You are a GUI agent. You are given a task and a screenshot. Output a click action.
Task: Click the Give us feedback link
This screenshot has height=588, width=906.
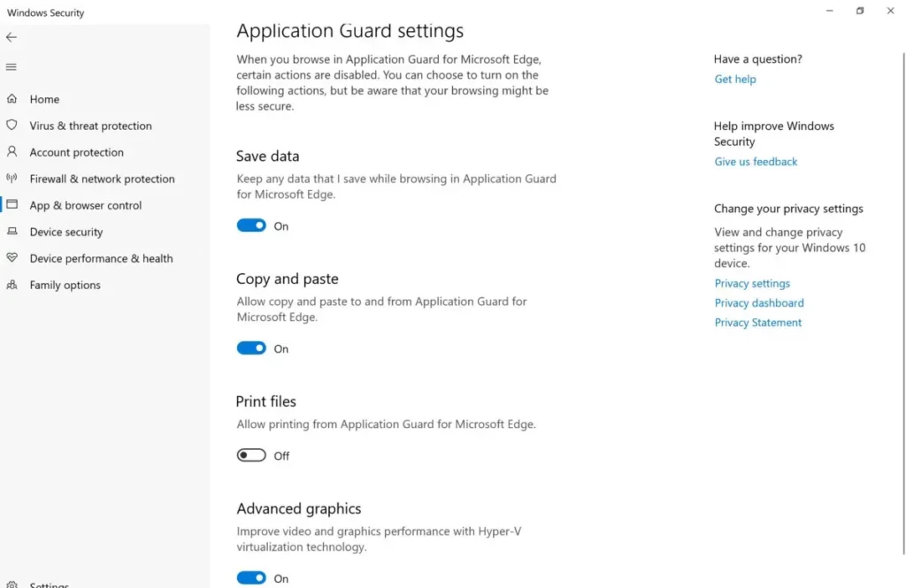point(756,162)
